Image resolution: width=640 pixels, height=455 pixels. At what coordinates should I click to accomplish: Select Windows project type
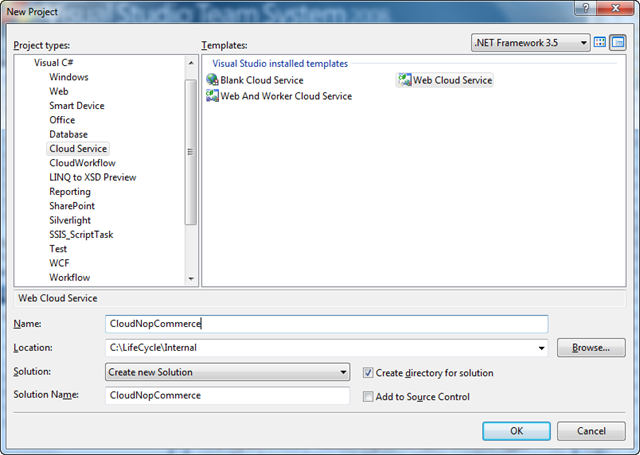69,77
